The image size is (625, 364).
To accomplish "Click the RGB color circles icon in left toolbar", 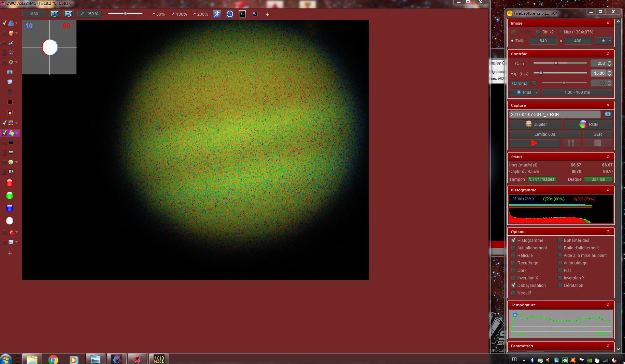I will (x=11, y=133).
